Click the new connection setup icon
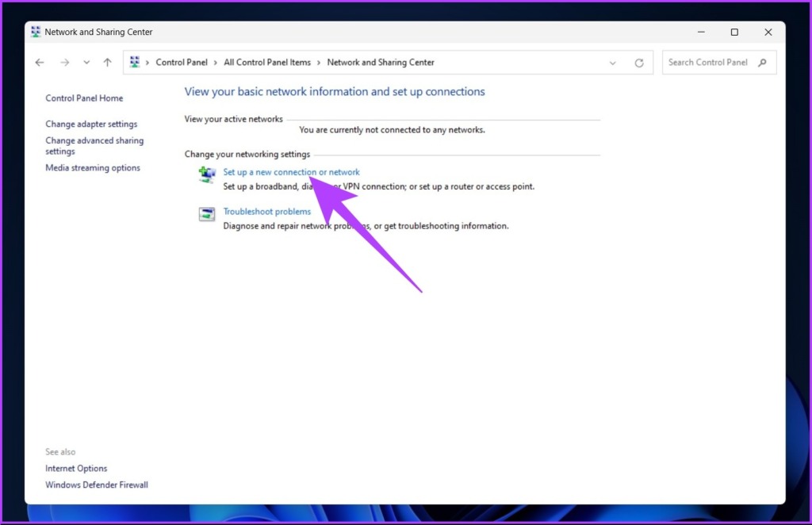This screenshot has height=525, width=812. coord(207,176)
